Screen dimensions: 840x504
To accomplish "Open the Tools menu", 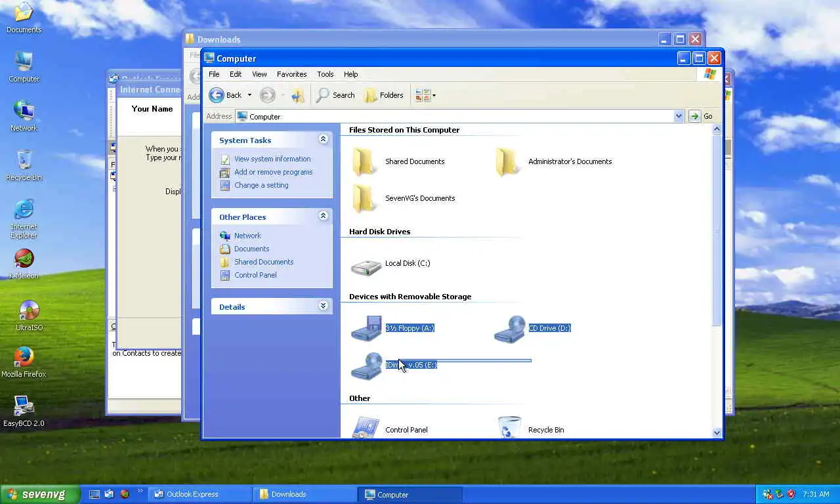I will (325, 74).
